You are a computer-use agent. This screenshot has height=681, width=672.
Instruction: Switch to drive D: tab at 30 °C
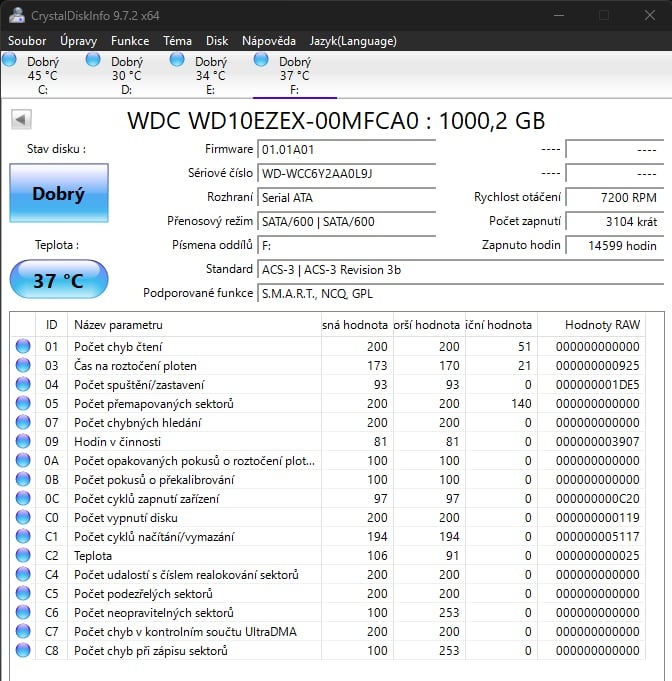(x=126, y=75)
